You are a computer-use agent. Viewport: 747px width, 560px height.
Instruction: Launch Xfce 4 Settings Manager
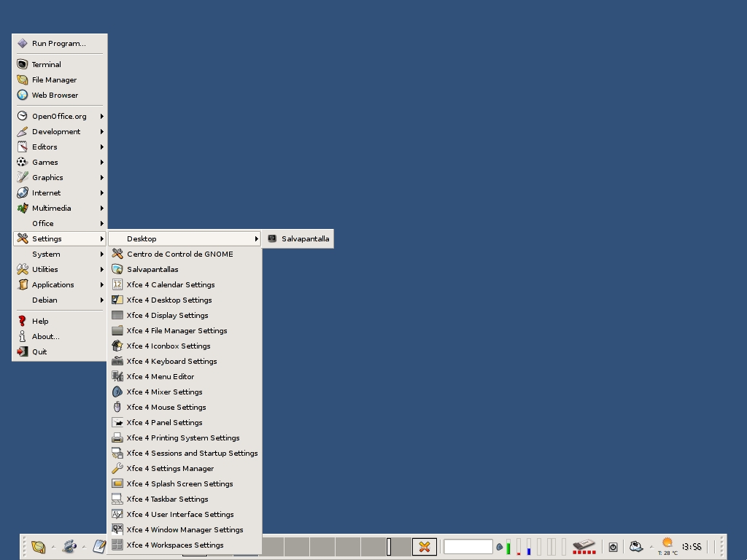185,468
